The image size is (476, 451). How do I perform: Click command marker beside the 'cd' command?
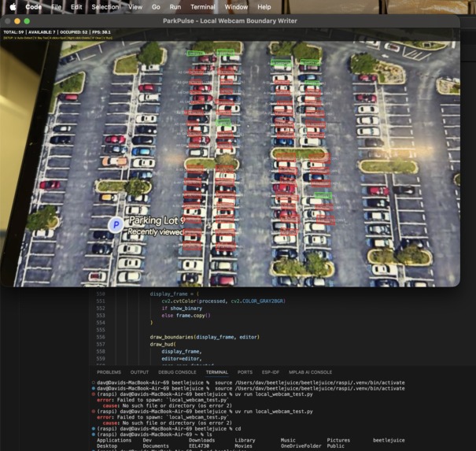[x=94, y=429]
